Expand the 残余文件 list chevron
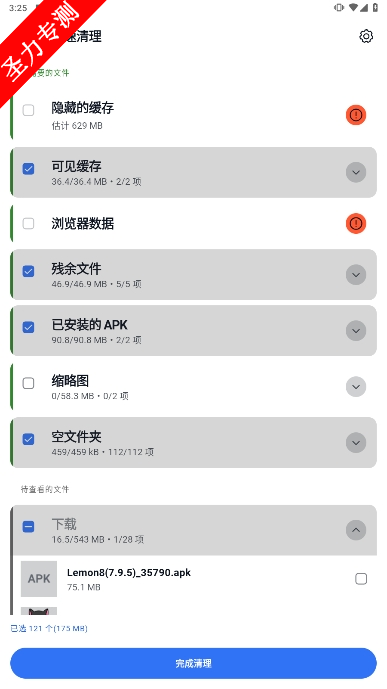Image resolution: width=387 pixels, height=689 pixels. (356, 275)
